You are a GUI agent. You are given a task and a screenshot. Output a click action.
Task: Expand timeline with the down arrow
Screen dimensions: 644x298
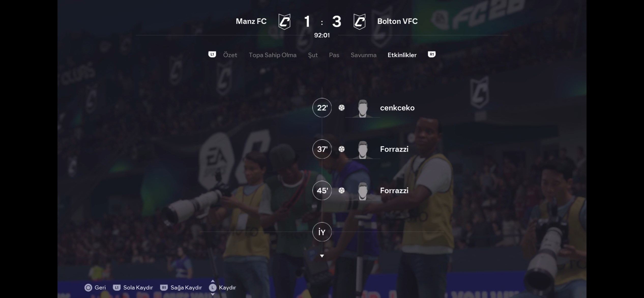tap(322, 256)
